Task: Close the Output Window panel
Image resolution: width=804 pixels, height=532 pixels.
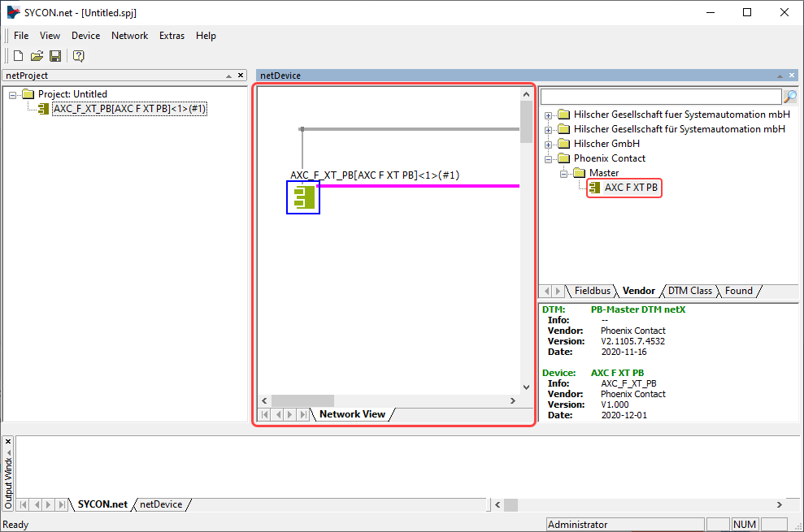Action: [x=7, y=441]
